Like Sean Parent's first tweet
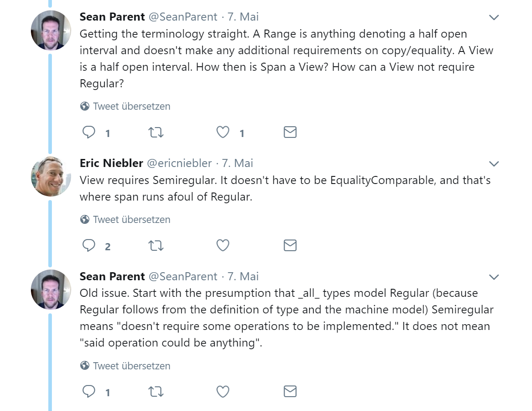The image size is (532, 411). pos(223,132)
